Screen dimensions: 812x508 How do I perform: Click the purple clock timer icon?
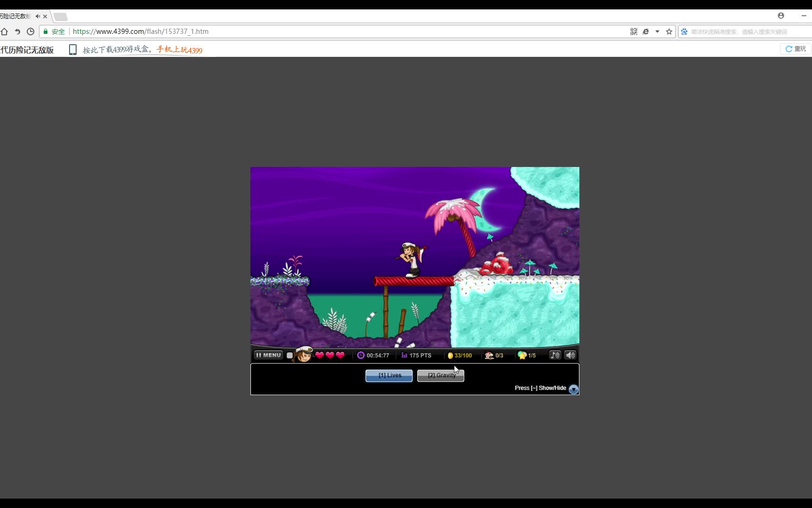pyautogui.click(x=360, y=355)
